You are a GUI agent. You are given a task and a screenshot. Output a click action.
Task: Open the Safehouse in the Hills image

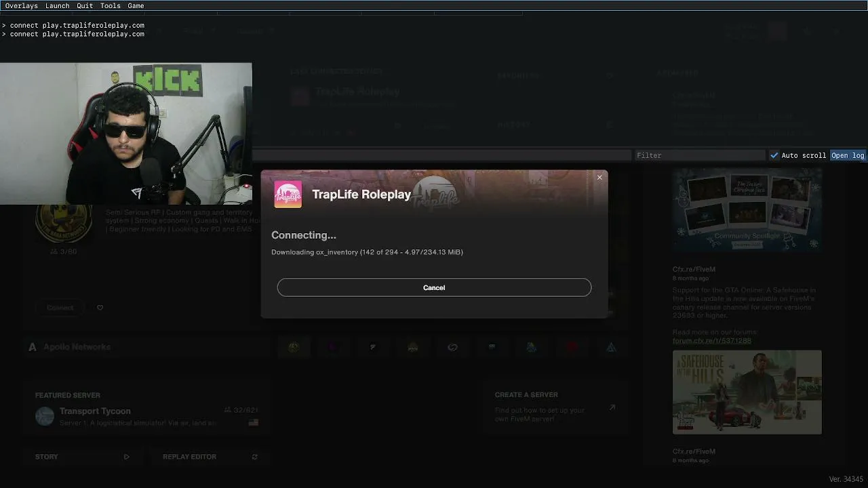747,392
